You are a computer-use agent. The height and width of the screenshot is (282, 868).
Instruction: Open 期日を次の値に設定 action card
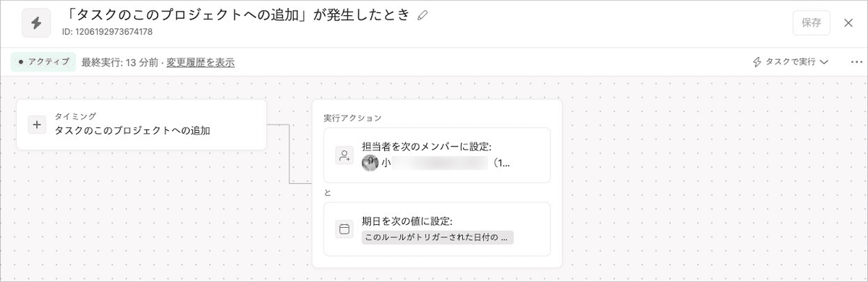pos(436,229)
